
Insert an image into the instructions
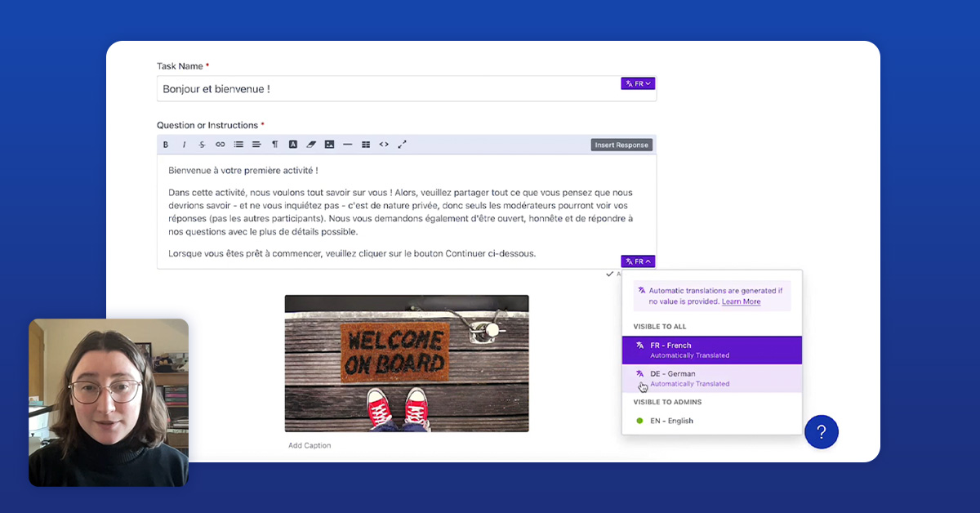pos(329,145)
